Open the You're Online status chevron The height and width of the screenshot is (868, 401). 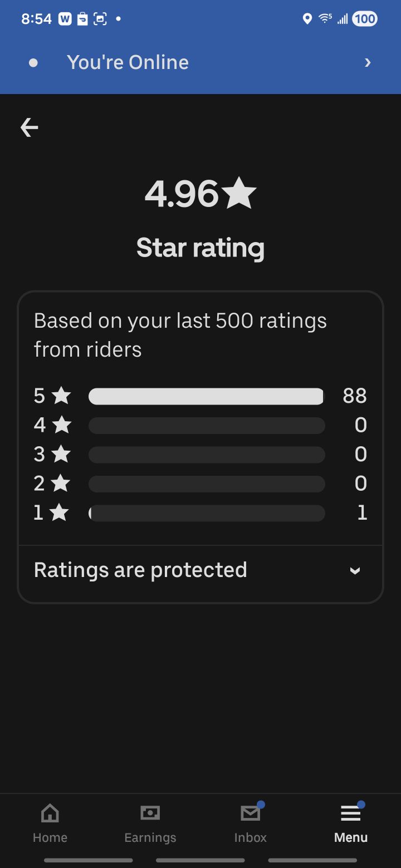(368, 63)
